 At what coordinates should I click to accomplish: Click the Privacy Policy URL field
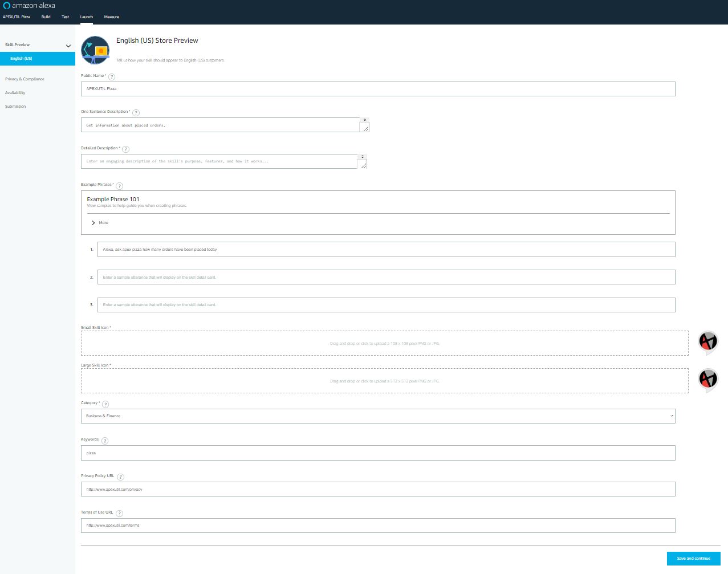(x=378, y=489)
